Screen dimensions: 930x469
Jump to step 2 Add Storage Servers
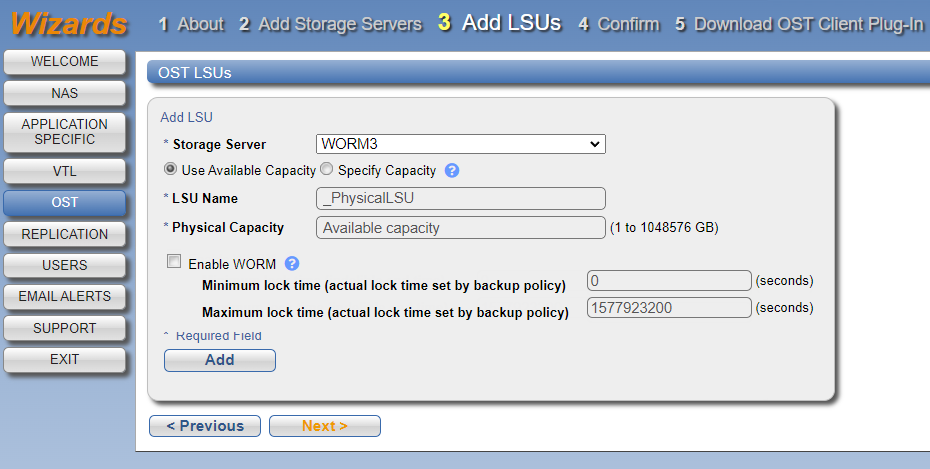pyautogui.click(x=330, y=24)
